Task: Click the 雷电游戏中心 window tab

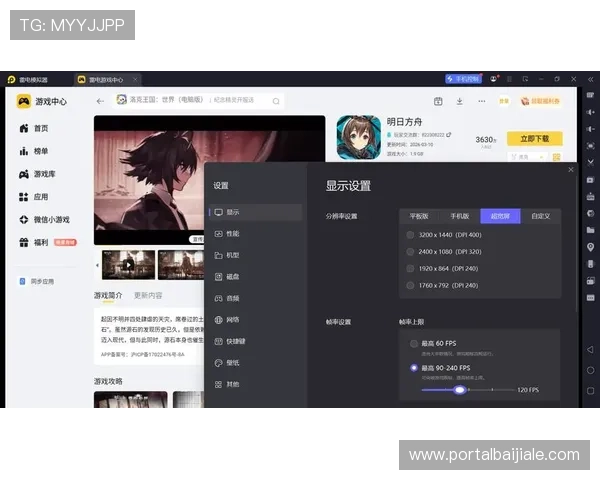Action: click(x=106, y=80)
